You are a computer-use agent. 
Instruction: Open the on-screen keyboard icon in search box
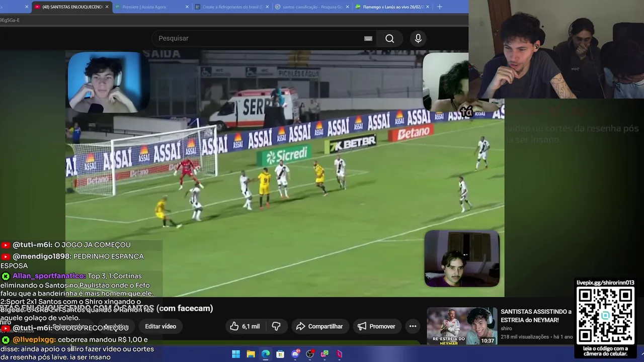[x=368, y=39]
